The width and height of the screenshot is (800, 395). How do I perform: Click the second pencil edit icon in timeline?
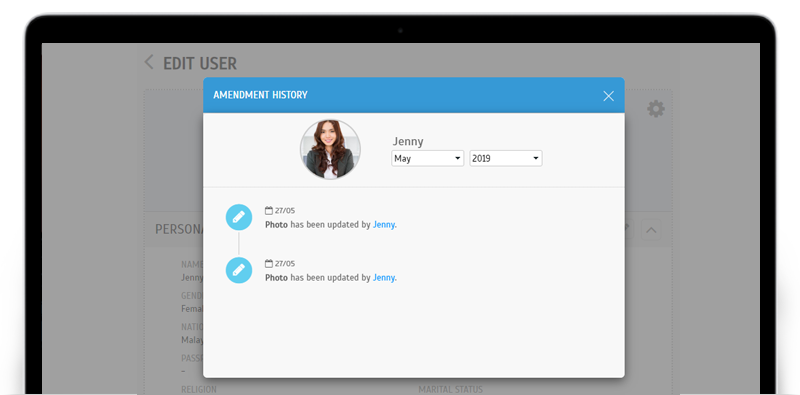click(x=239, y=270)
